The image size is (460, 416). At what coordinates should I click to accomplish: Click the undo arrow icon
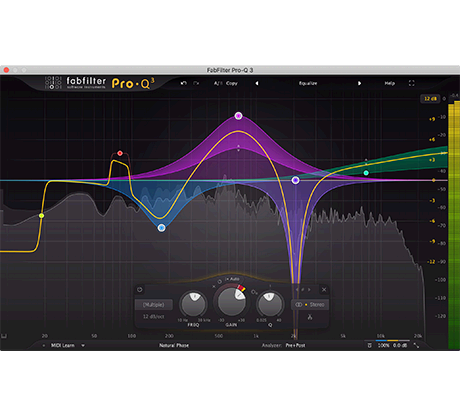183,83
